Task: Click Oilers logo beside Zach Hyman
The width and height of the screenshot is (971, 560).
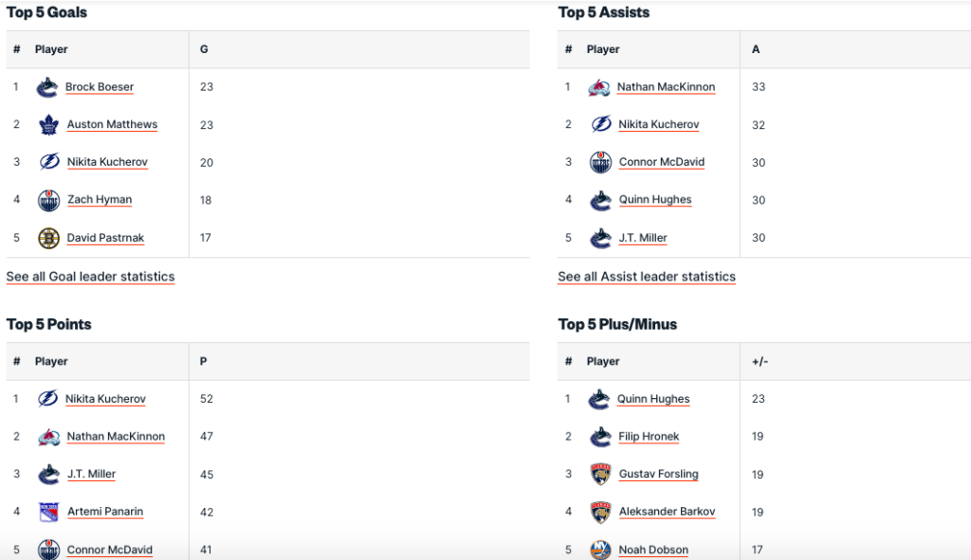Action: click(x=48, y=200)
